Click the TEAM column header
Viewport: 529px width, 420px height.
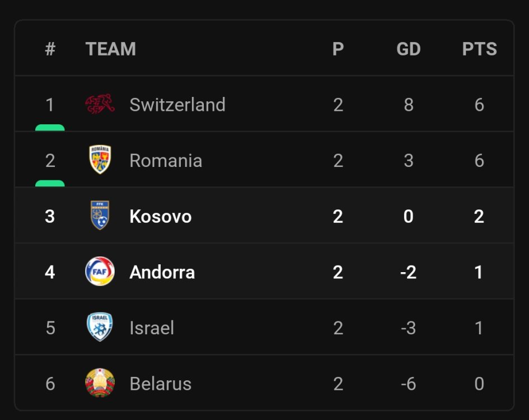tap(110, 49)
